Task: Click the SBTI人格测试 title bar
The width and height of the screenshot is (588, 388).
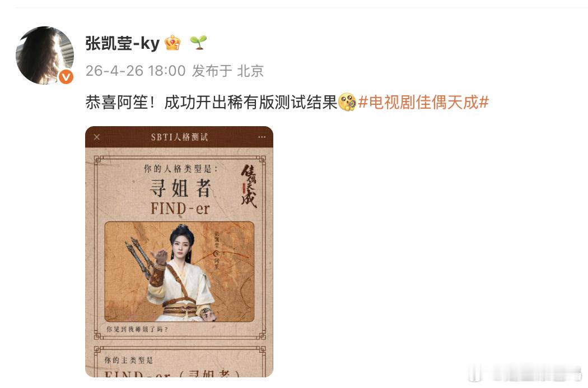Action: 179,137
